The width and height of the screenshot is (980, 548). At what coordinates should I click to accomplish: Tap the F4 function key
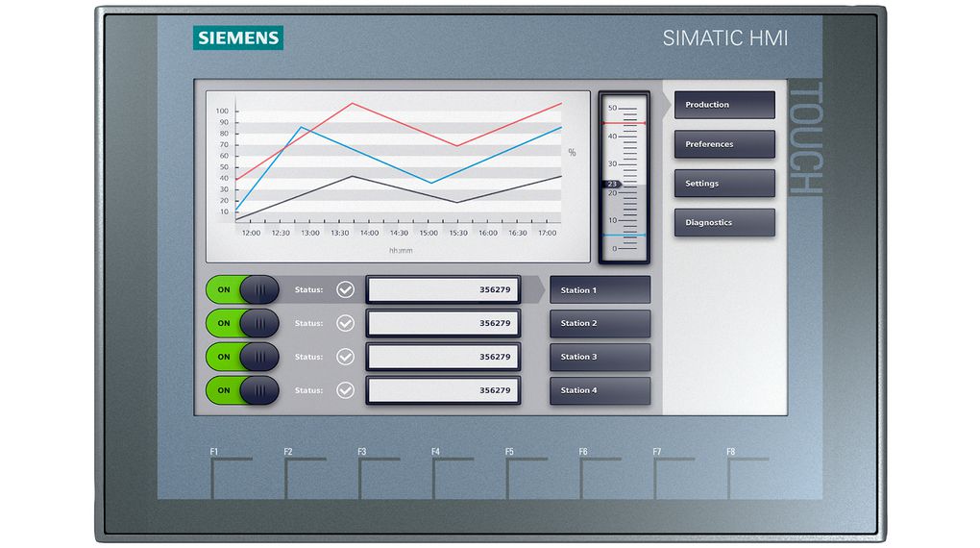[x=453, y=474]
